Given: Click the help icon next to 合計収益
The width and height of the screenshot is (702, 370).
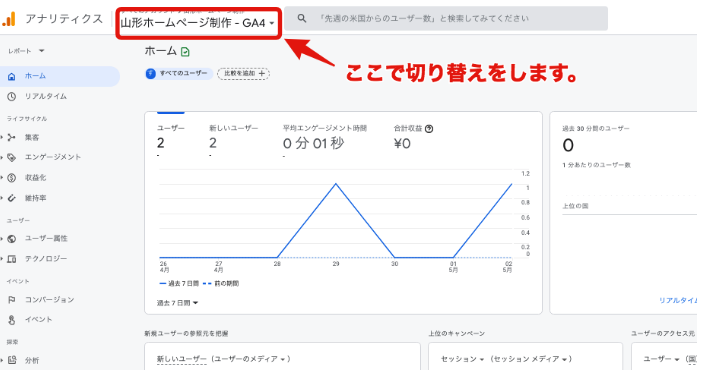Looking at the screenshot, I should pyautogui.click(x=429, y=129).
